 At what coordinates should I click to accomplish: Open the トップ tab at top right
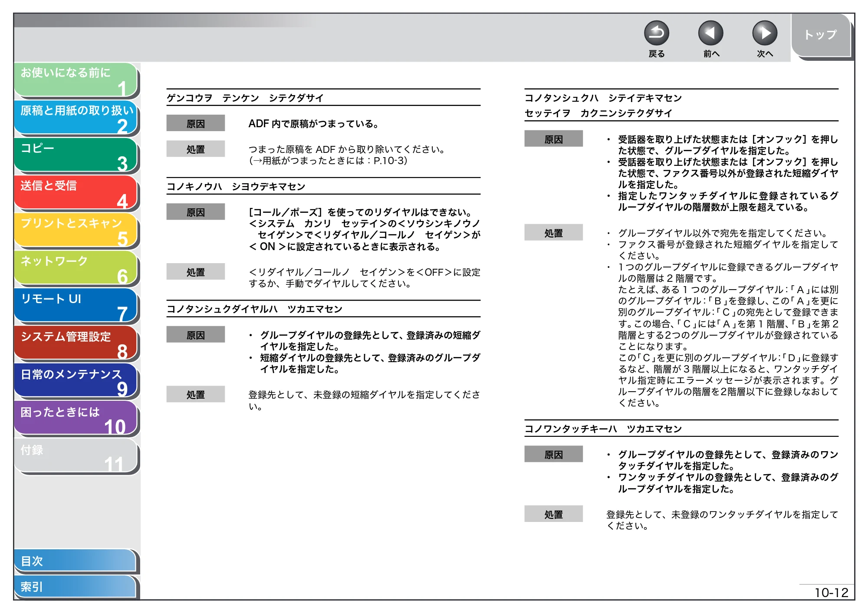(x=820, y=35)
